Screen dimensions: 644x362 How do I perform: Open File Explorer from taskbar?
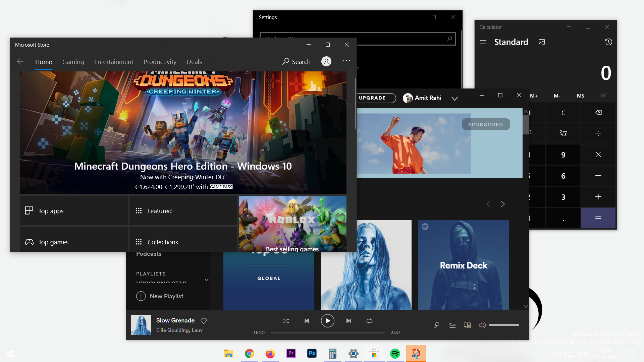point(228,354)
